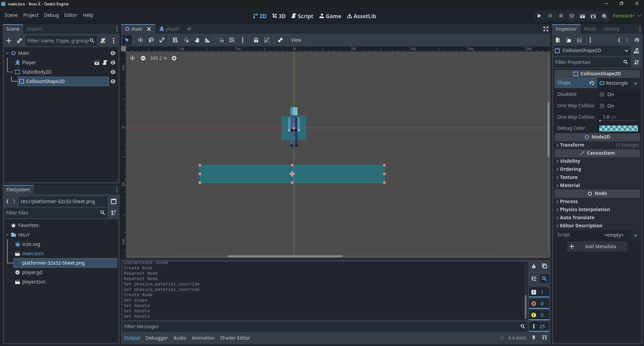
Task: Run the project with Play button
Action: [539, 16]
